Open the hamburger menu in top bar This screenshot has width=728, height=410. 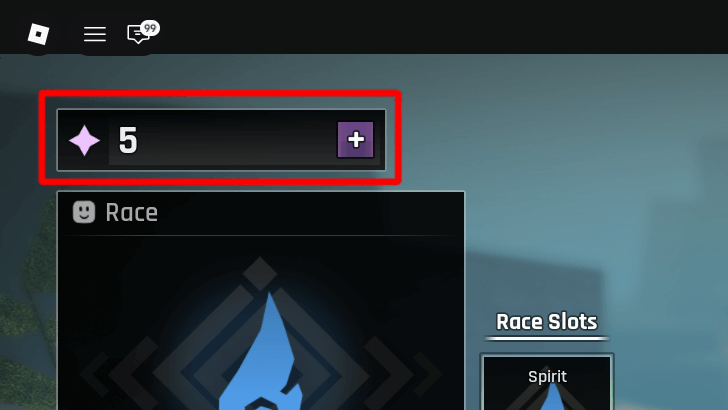95,34
